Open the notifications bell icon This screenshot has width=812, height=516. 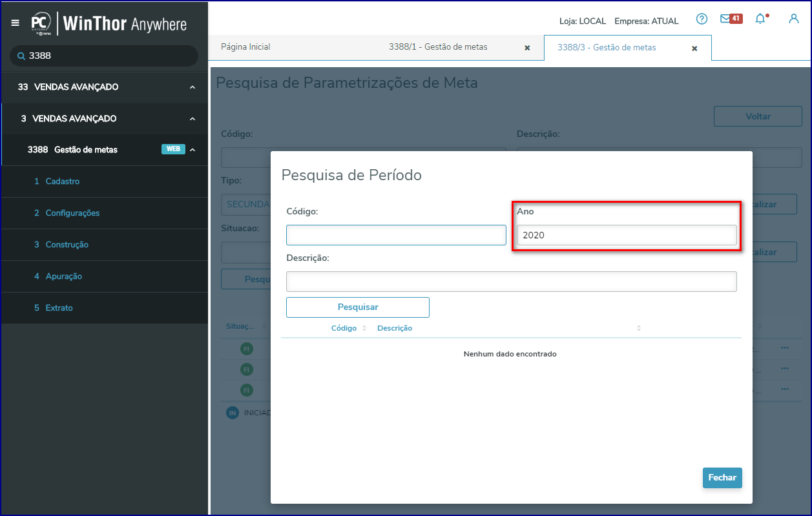click(x=761, y=19)
